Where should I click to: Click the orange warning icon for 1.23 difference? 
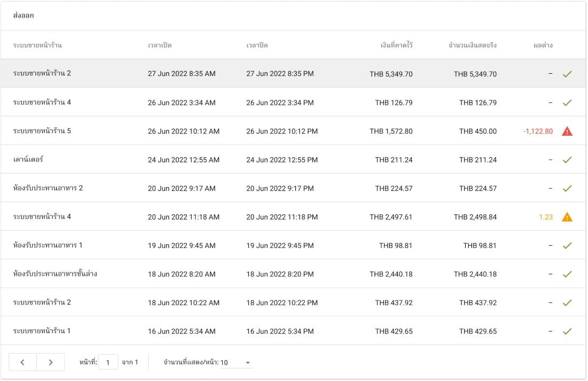(x=567, y=217)
